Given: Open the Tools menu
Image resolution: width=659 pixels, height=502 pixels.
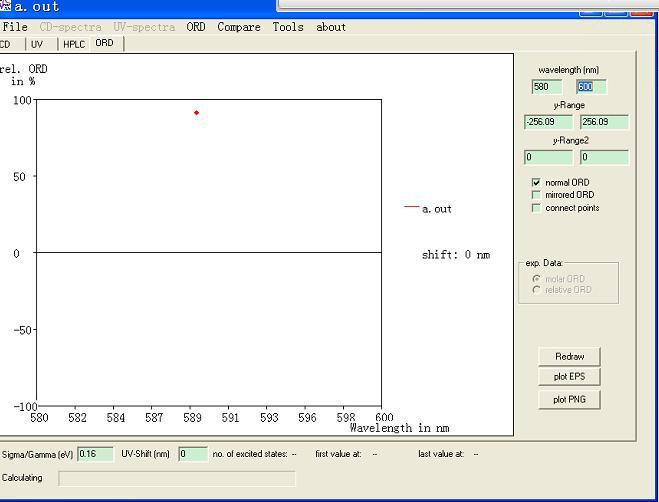Looking at the screenshot, I should pyautogui.click(x=288, y=27).
